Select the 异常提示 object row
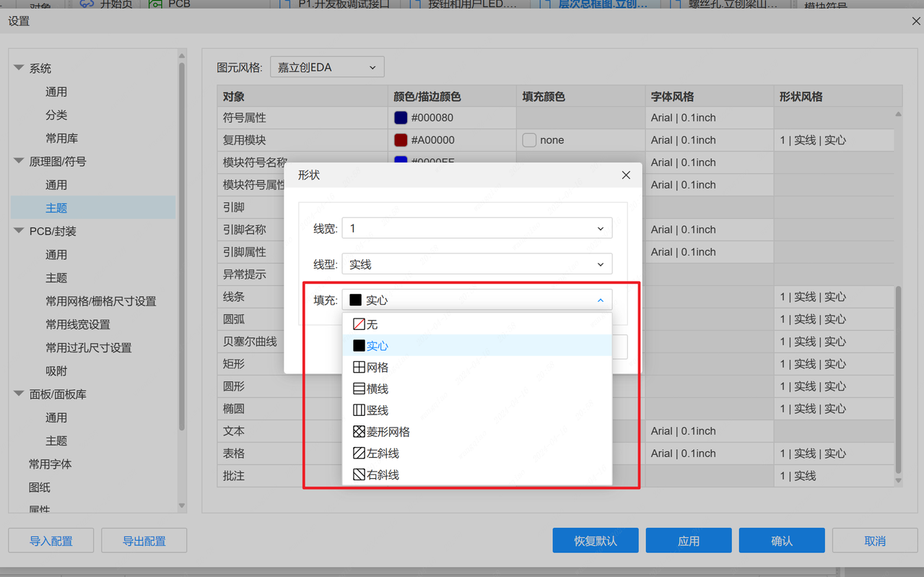Screen dimensions: 924x577 (245, 274)
